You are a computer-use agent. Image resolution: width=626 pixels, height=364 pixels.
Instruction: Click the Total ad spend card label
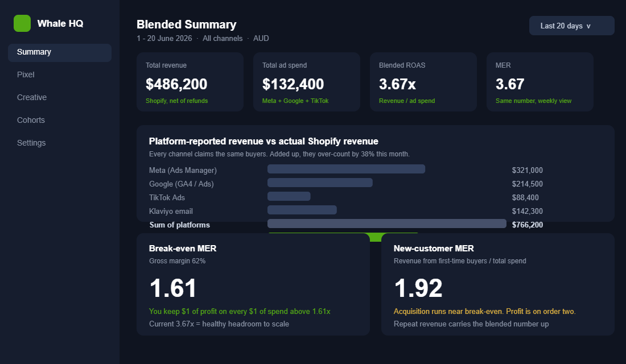coord(284,65)
